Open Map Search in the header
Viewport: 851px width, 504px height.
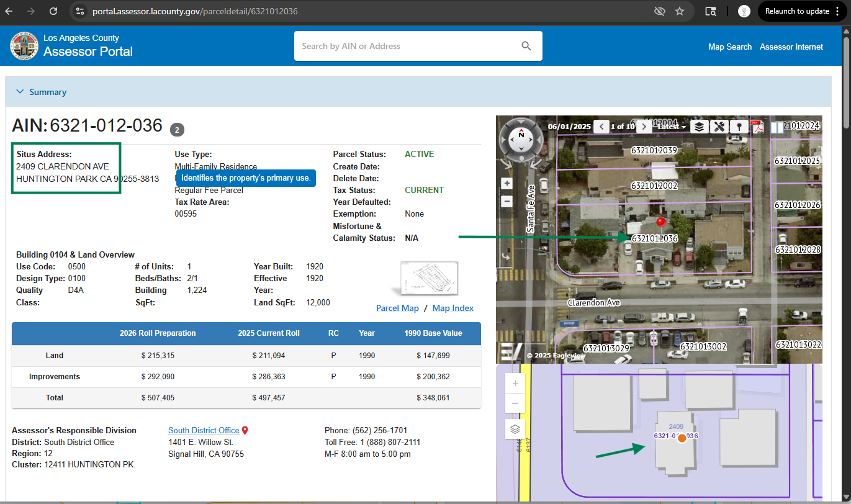729,47
